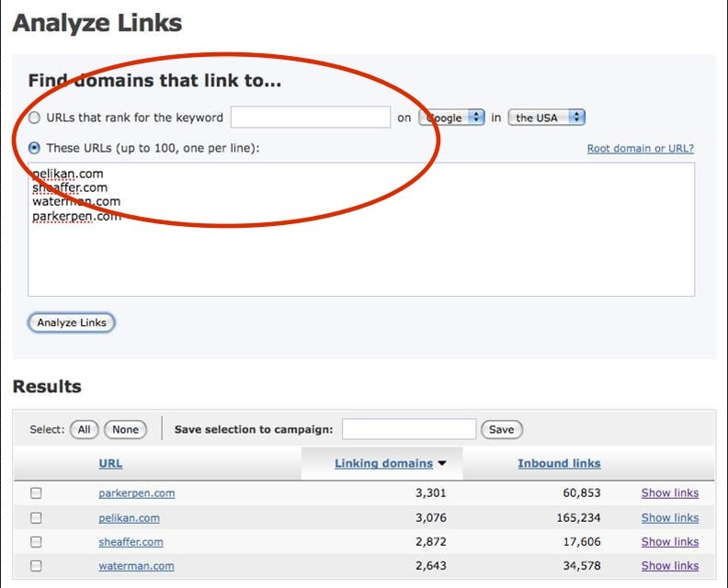
Task: Click the Save campaign button
Action: [x=502, y=429]
